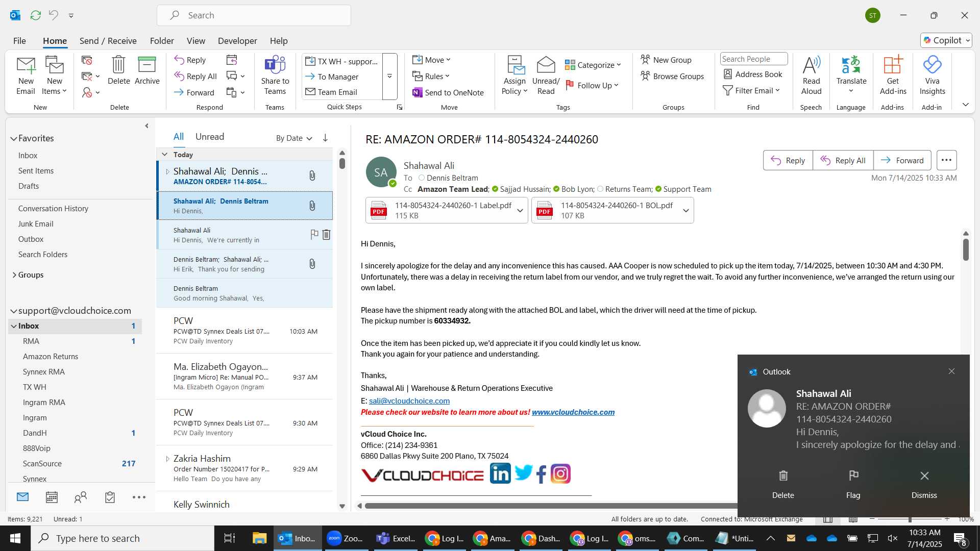The width and height of the screenshot is (980, 551).
Task: Delete the 'We're currently in' message
Action: (x=326, y=234)
